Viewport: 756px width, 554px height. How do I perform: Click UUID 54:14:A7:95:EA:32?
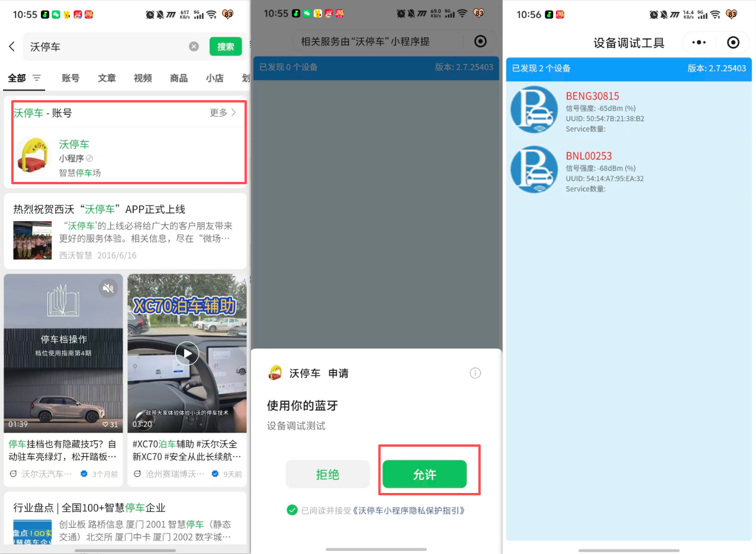point(605,178)
